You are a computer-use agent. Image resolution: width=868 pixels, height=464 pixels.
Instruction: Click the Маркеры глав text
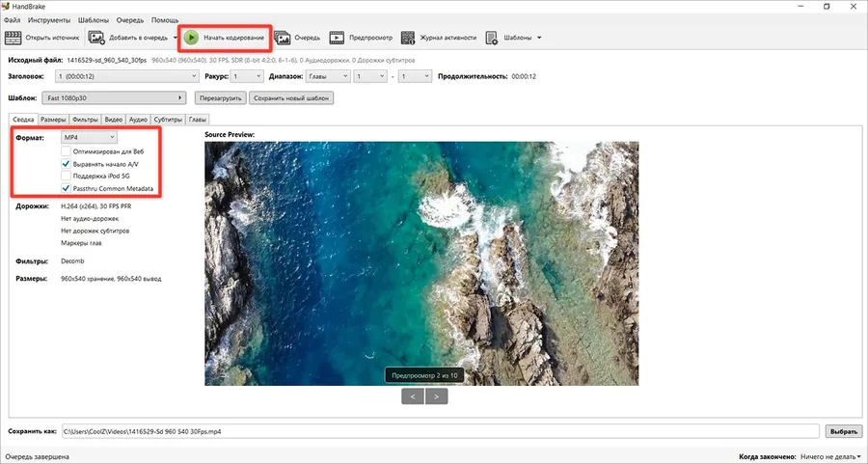[x=81, y=243]
